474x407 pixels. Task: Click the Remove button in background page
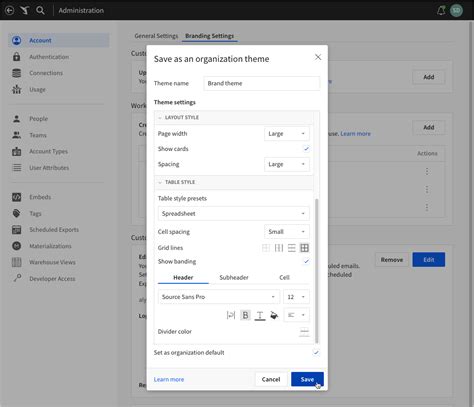[392, 260]
